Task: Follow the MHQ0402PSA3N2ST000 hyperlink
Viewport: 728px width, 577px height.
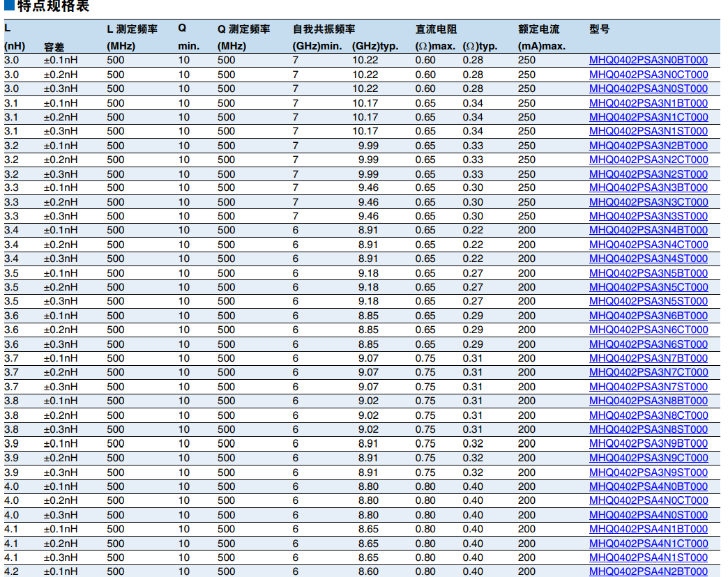Action: 648,174
